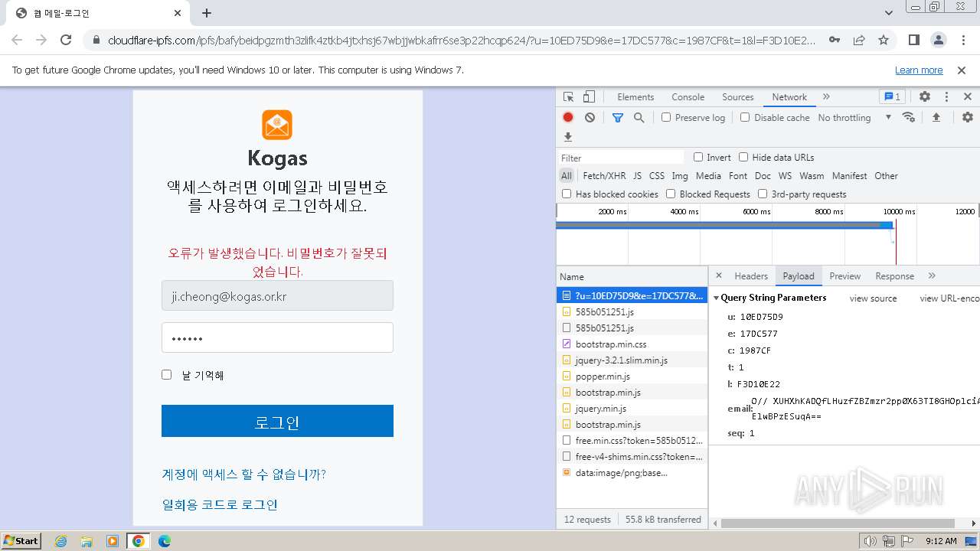Click the blue 로그인 login button
980x551 pixels.
[x=277, y=421]
